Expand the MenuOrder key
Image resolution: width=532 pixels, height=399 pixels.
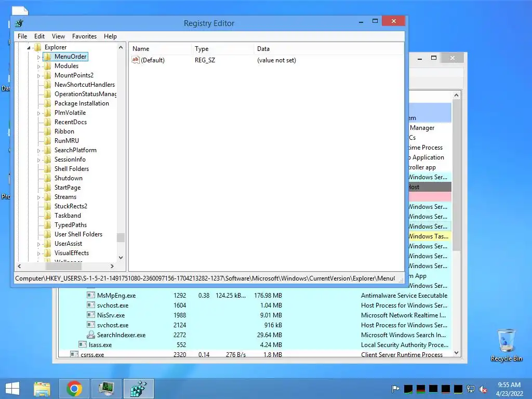pos(38,57)
